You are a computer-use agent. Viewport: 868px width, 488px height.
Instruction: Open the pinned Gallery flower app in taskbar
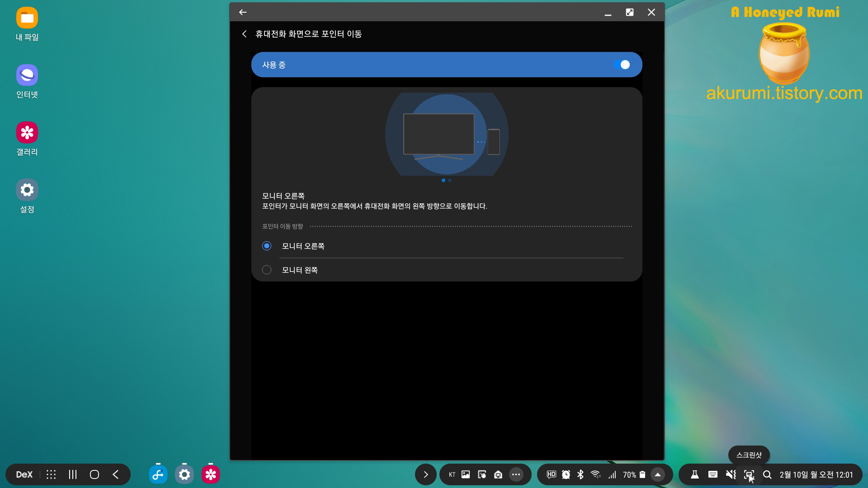coord(211,474)
